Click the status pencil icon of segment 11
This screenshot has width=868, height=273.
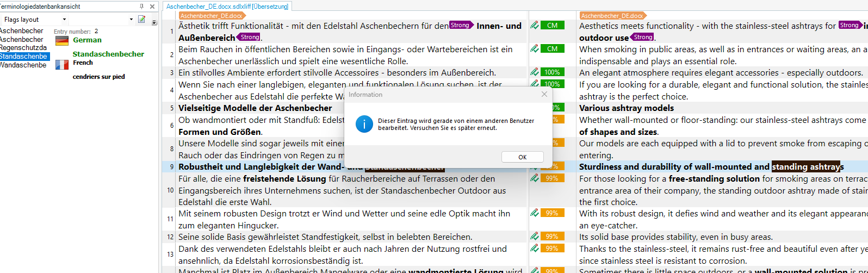click(x=535, y=213)
